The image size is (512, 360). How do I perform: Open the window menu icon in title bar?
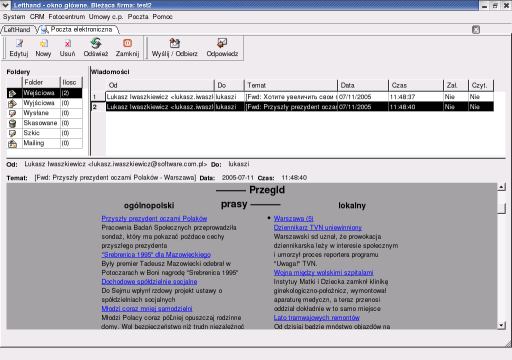[x=5, y=5]
